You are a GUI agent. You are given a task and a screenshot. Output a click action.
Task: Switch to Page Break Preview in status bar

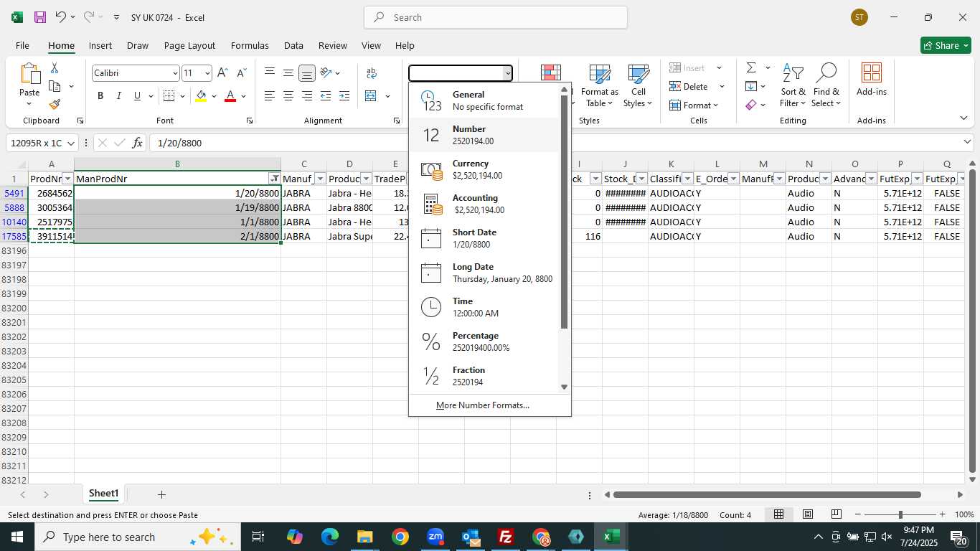point(837,514)
